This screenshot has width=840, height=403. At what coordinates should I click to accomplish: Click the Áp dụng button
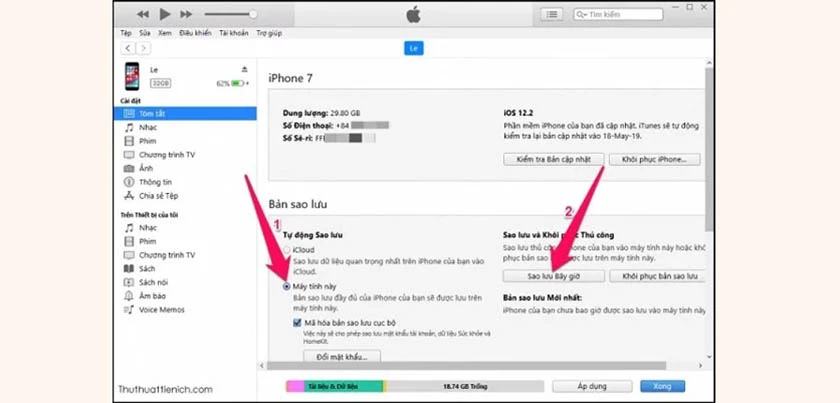coord(592,386)
